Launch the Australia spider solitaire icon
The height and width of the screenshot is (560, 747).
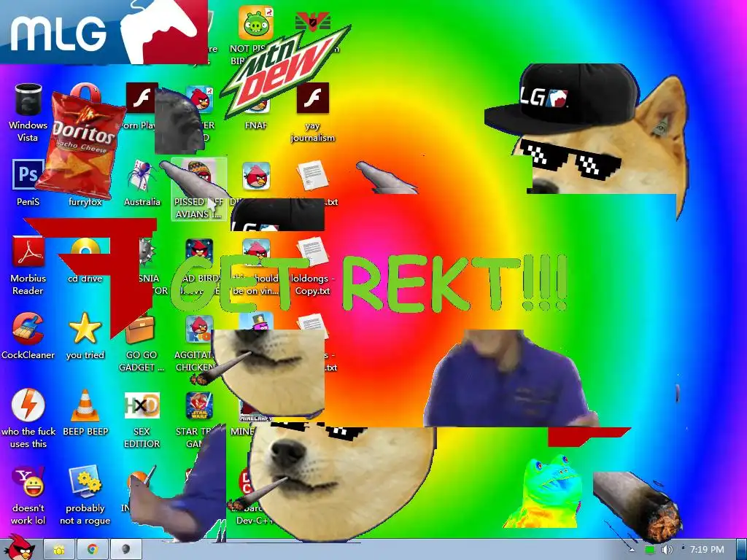click(x=142, y=175)
